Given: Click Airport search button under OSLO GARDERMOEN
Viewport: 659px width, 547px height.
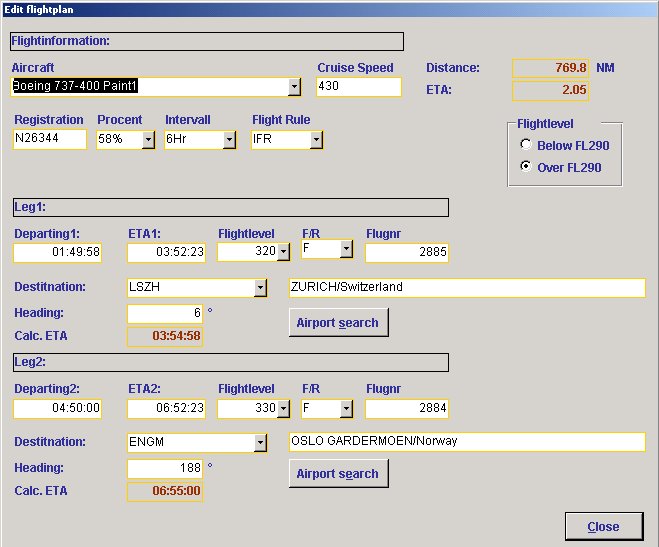Looking at the screenshot, I should coord(338,473).
